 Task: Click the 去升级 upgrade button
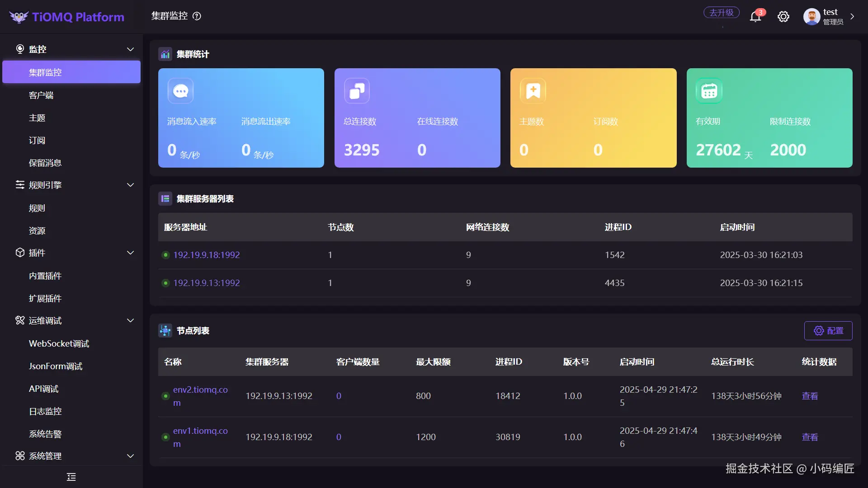pyautogui.click(x=721, y=13)
